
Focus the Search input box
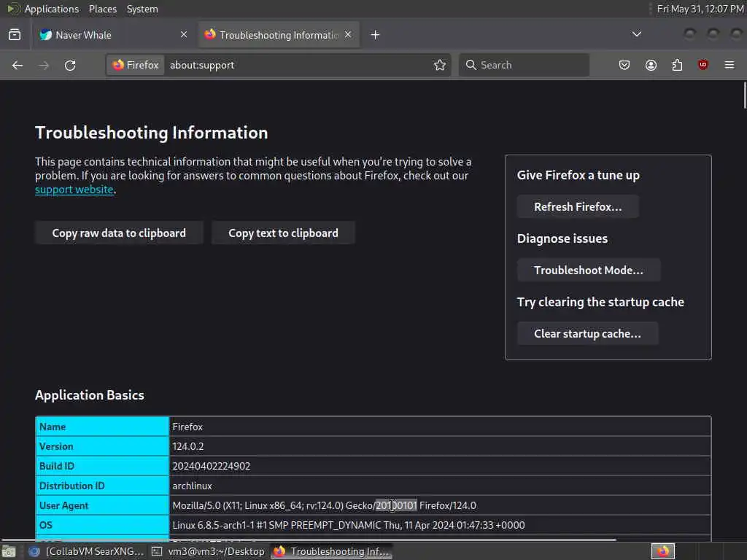[524, 65]
